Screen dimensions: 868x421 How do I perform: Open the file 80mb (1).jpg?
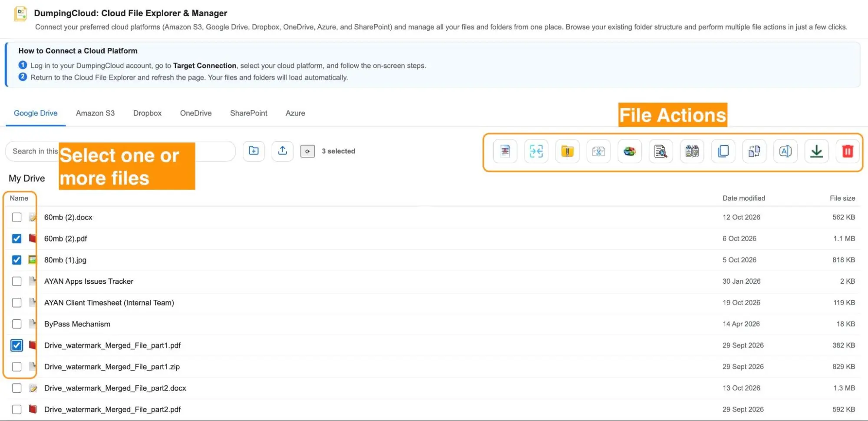click(65, 260)
